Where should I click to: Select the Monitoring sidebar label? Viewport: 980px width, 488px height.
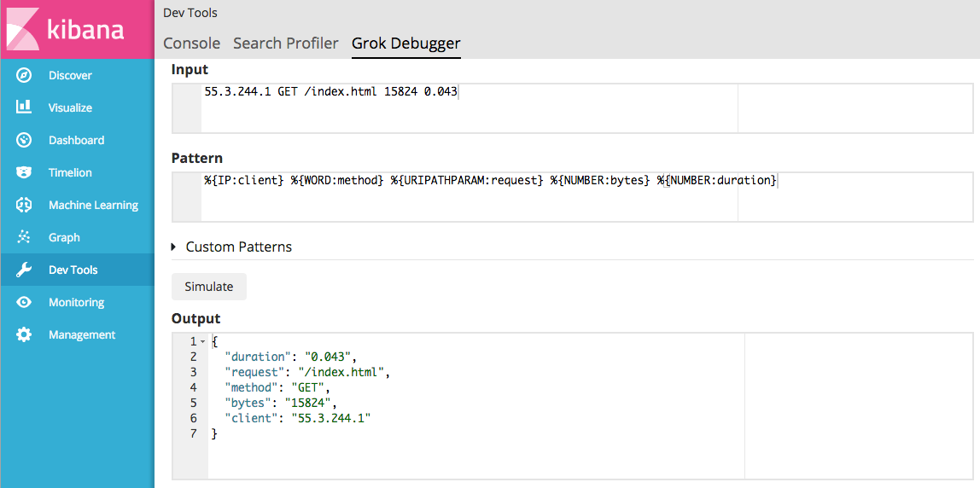tap(76, 302)
